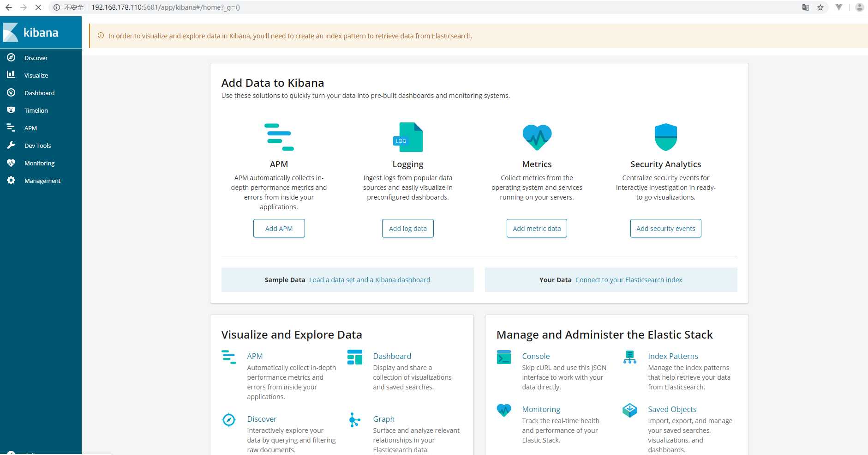Click the Kibana logo in sidebar

31,32
